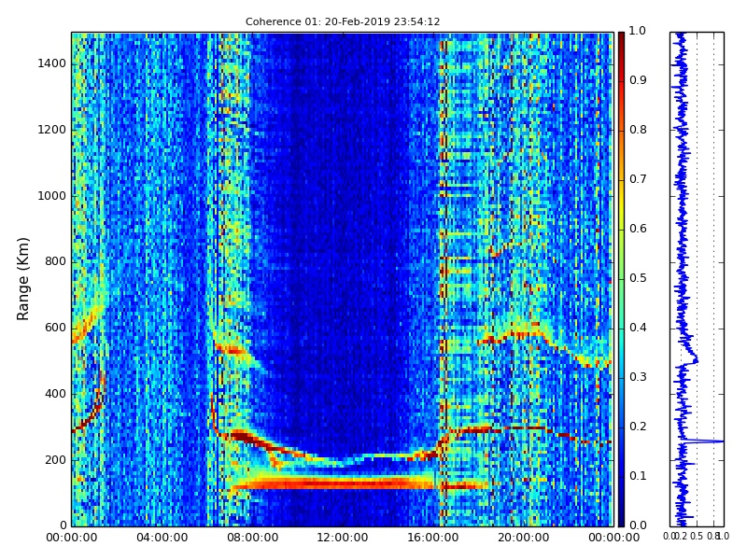Click the plot title 'Coherence 01: 20-Feb-2019 23:54:12'
The width and height of the screenshot is (747, 560).
pyautogui.click(x=343, y=21)
